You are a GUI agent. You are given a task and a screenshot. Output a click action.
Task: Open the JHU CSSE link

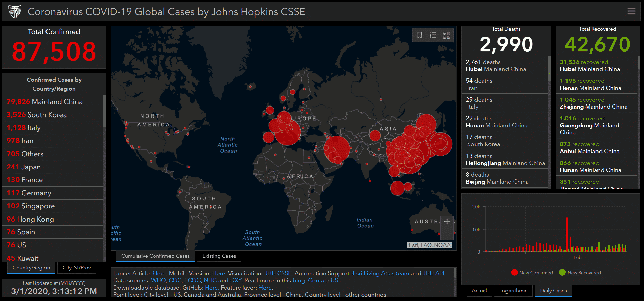coord(278,273)
